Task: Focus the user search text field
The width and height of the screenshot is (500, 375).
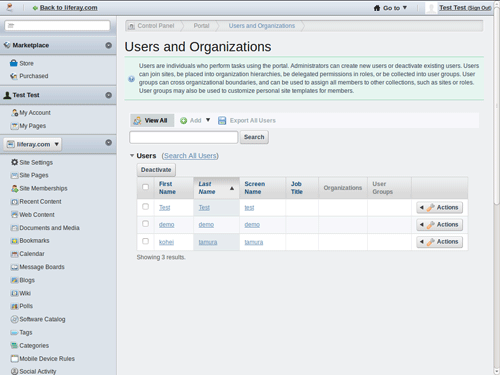Action: pos(184,137)
